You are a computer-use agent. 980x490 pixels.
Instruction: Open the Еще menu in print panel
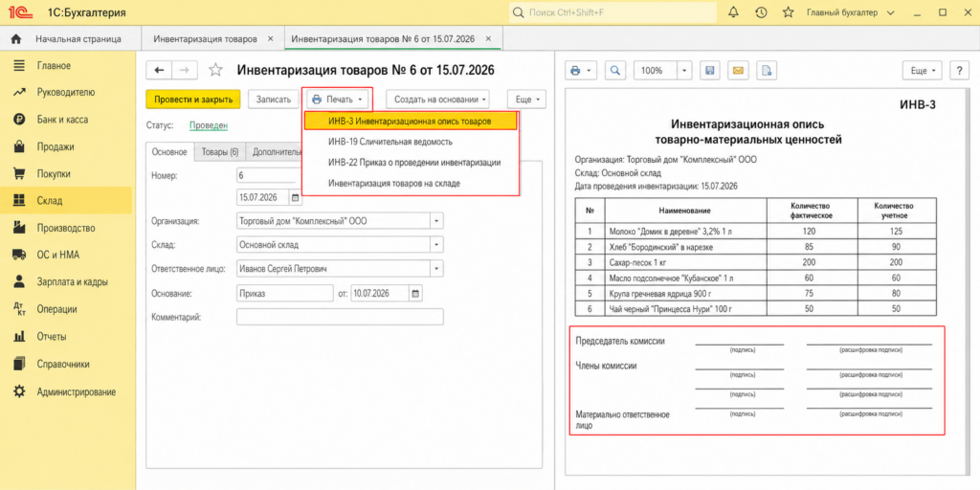[922, 71]
